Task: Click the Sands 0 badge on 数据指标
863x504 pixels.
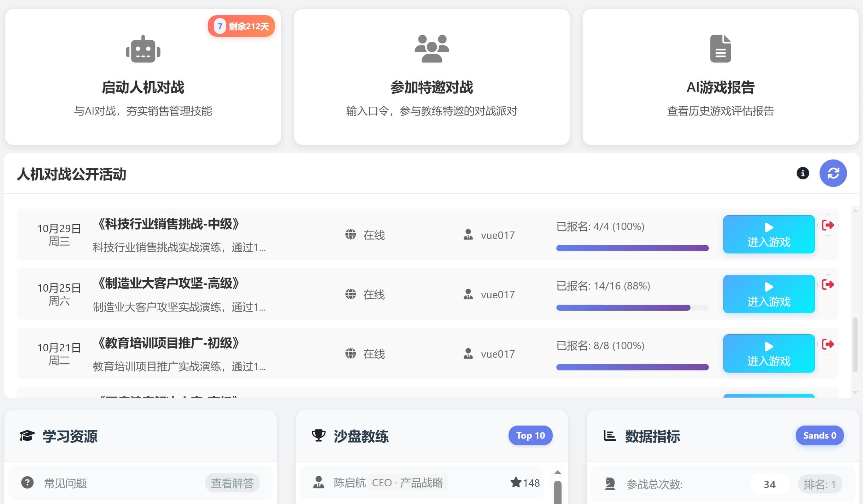Action: (819, 435)
